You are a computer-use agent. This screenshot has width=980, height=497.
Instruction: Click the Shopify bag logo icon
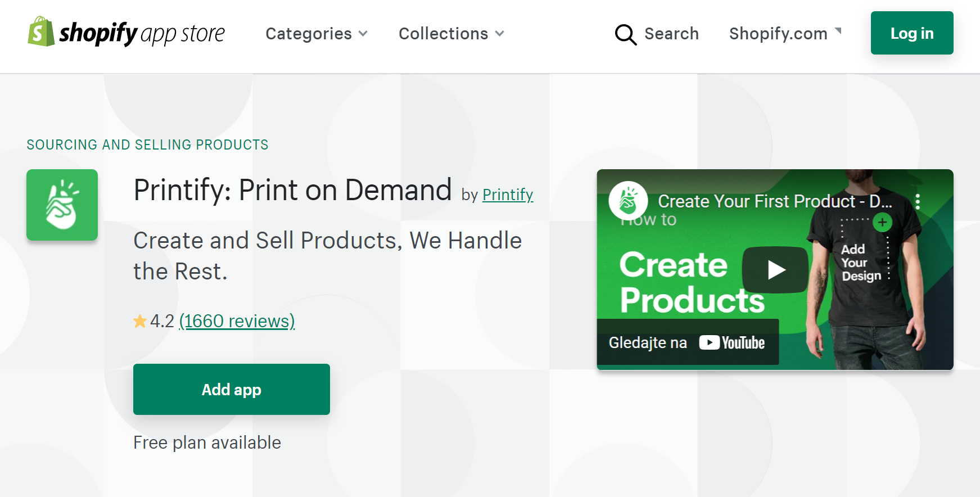(x=40, y=32)
